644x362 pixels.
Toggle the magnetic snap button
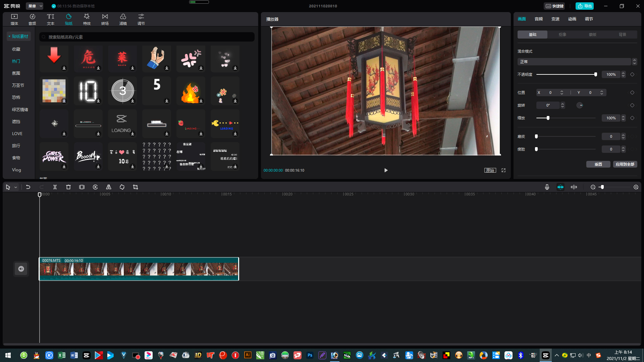tap(560, 187)
